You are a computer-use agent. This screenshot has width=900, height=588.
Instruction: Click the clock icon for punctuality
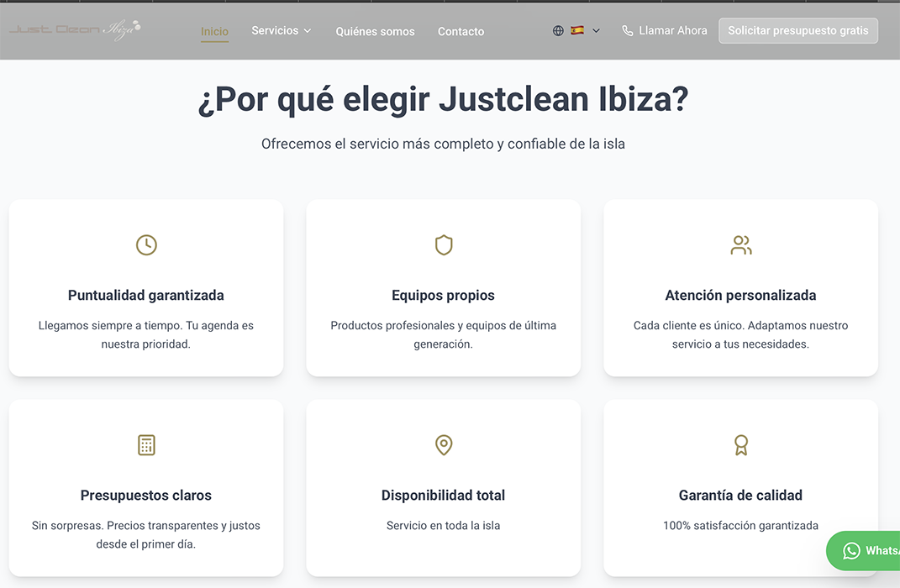146,245
